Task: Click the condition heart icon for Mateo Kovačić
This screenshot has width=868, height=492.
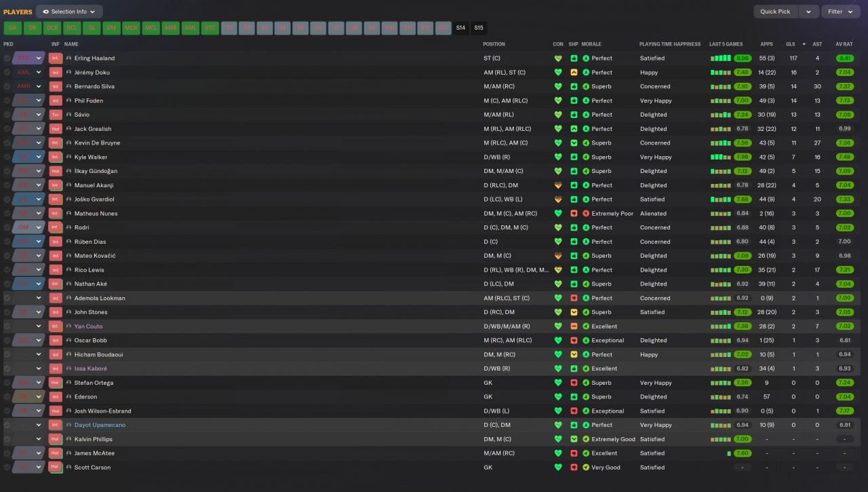Action: [558, 256]
